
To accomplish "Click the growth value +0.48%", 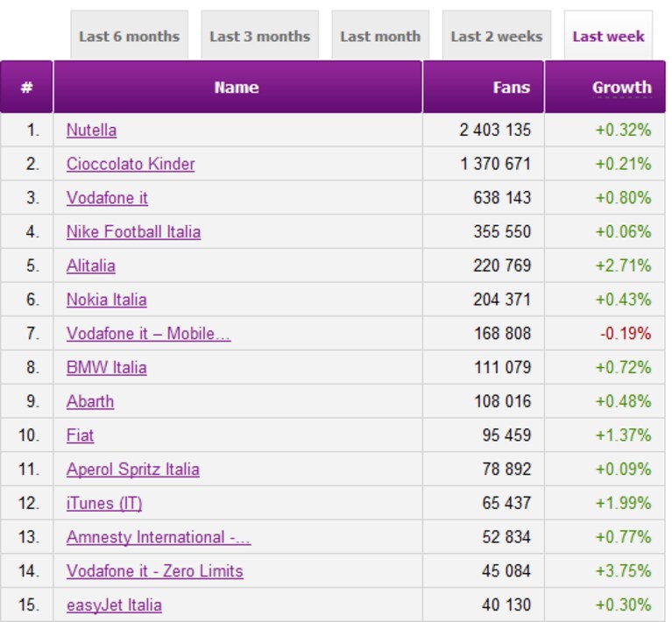I will (623, 401).
